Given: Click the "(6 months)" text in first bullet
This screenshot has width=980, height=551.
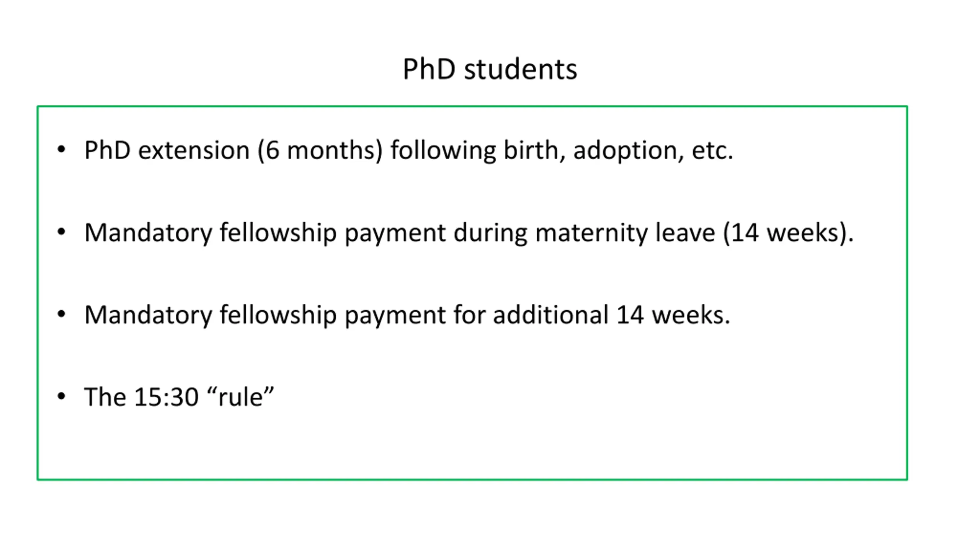Looking at the screenshot, I should coord(320,150).
